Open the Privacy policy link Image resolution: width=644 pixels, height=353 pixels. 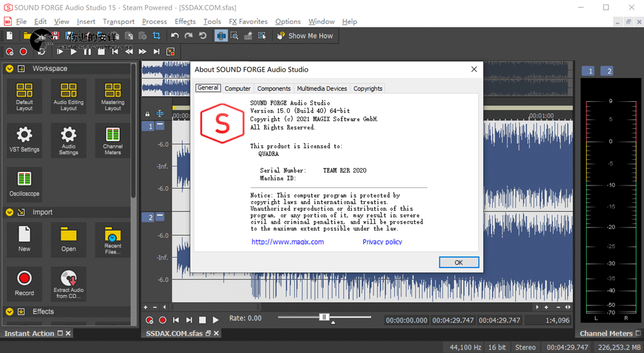382,242
